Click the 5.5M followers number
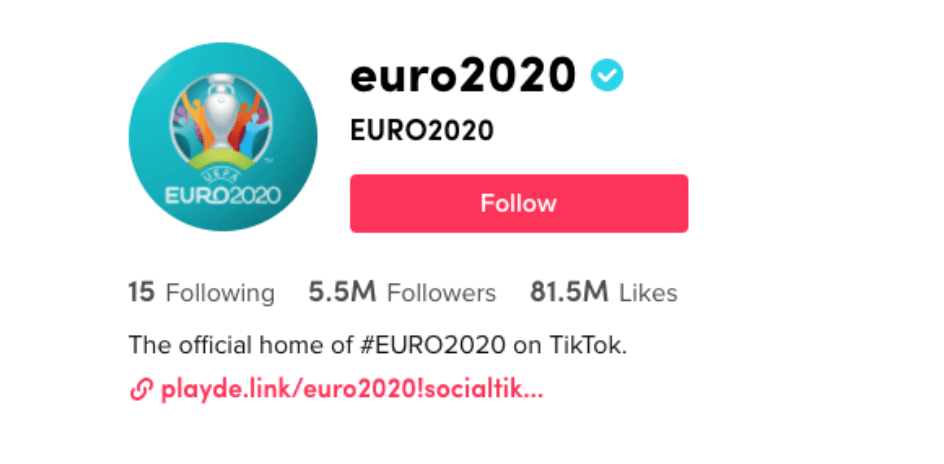This screenshot has width=944, height=464. (x=342, y=293)
